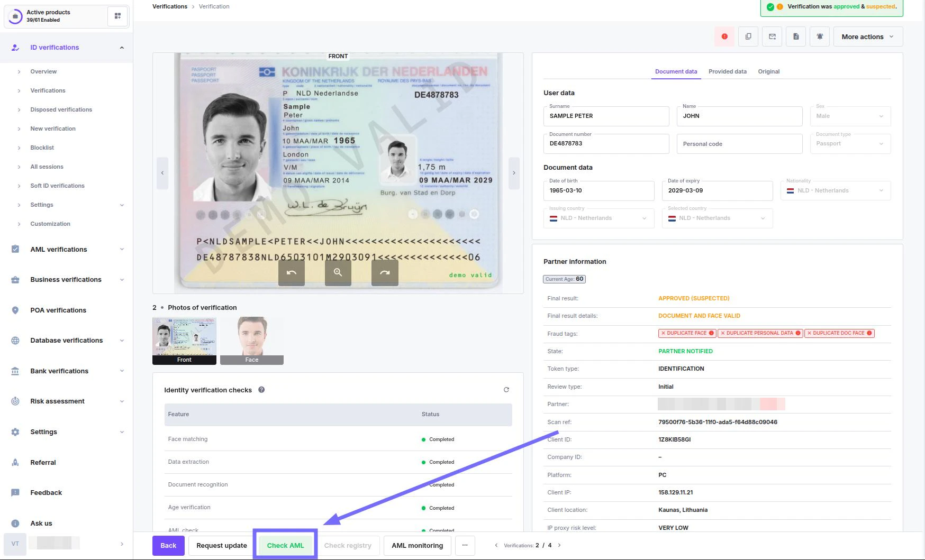Image resolution: width=925 pixels, height=560 pixels.
Task: Open help for identity verification checks
Action: [x=261, y=390]
